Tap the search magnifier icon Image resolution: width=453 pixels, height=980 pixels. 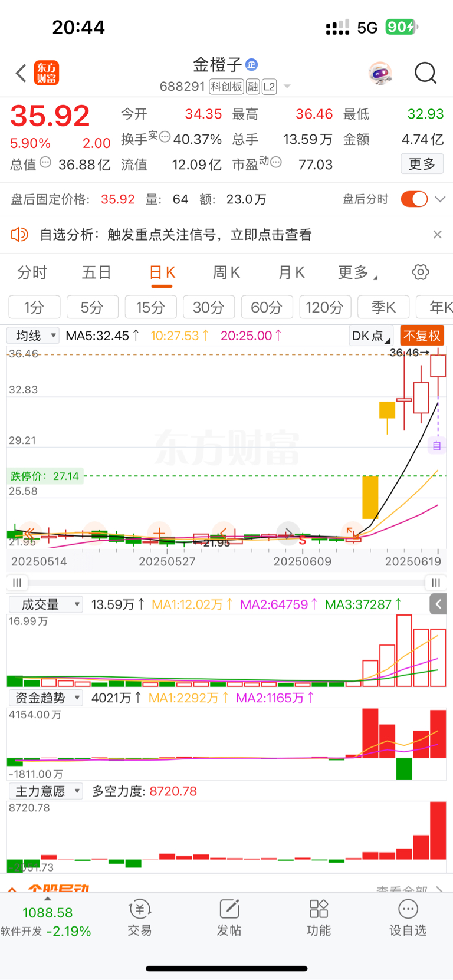(425, 73)
